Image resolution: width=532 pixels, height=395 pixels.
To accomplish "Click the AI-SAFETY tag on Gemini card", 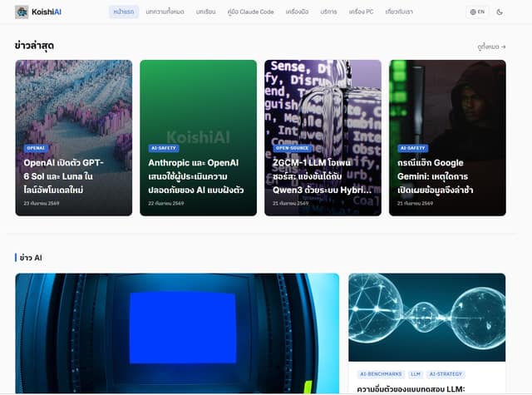I will coord(412,148).
